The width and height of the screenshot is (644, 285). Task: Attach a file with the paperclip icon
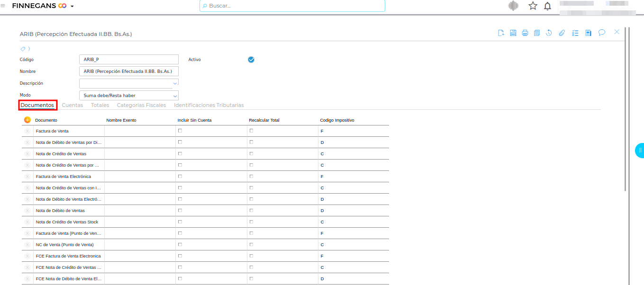click(562, 33)
